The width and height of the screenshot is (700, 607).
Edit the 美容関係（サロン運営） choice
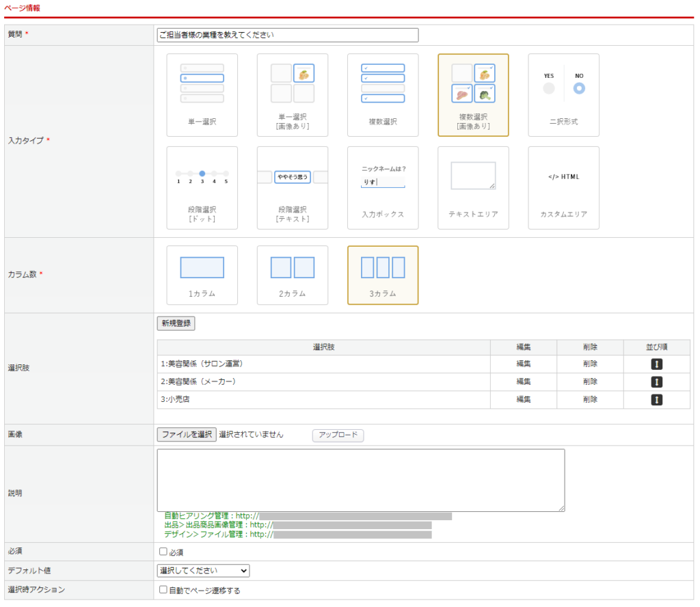(524, 364)
